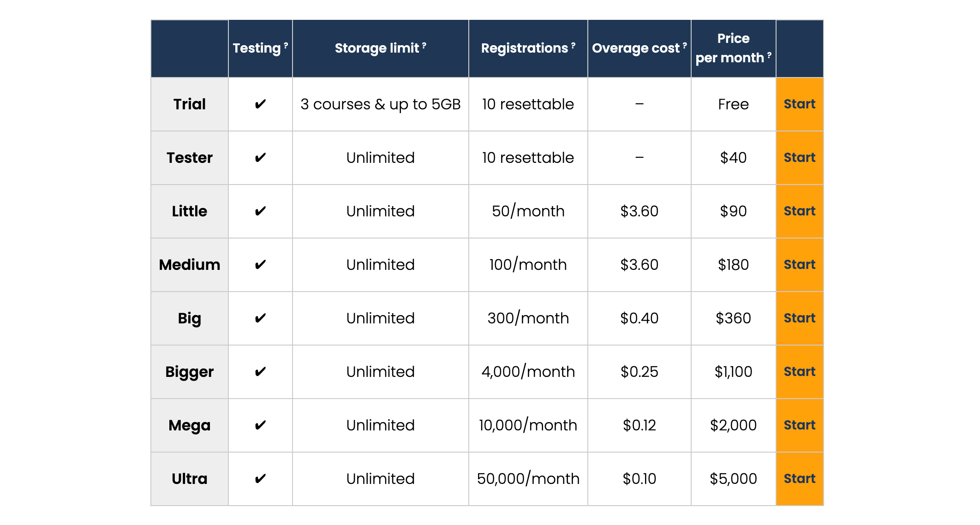Click the help icon beside Overage cost
980x525 pixels.
pos(685,45)
